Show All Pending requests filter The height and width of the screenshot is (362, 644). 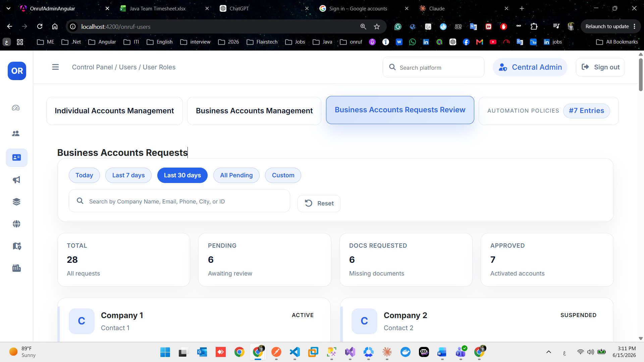click(236, 175)
